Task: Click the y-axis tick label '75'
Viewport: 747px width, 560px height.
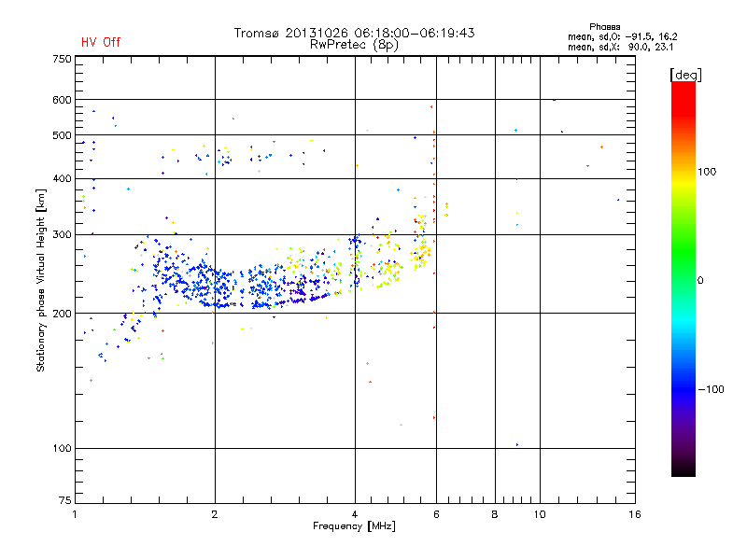Action: [65, 500]
